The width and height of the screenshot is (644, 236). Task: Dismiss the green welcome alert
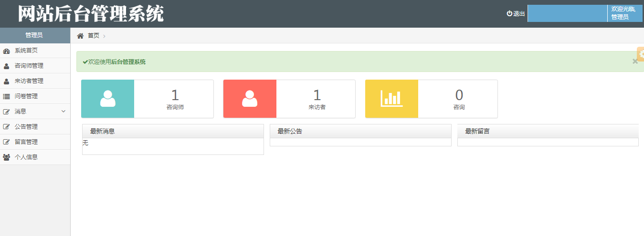click(x=635, y=61)
